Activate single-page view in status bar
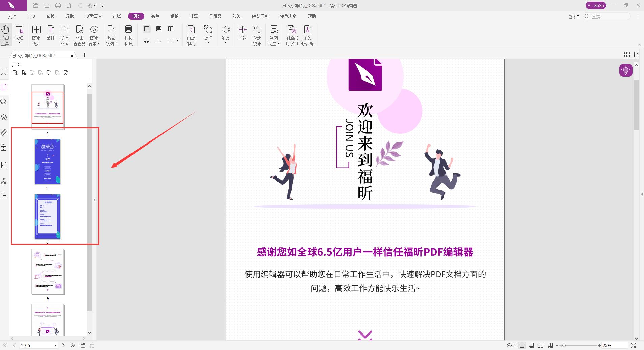The width and height of the screenshot is (644, 350). click(522, 345)
